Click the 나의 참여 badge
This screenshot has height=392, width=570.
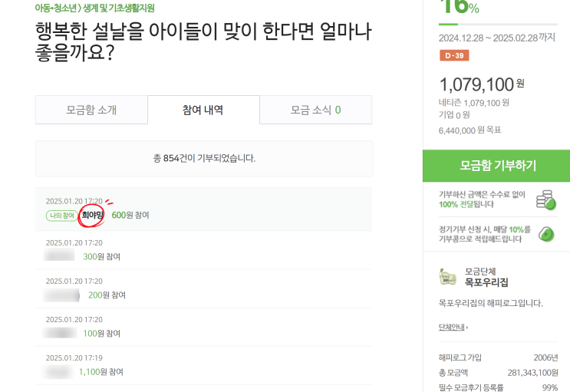tap(61, 216)
